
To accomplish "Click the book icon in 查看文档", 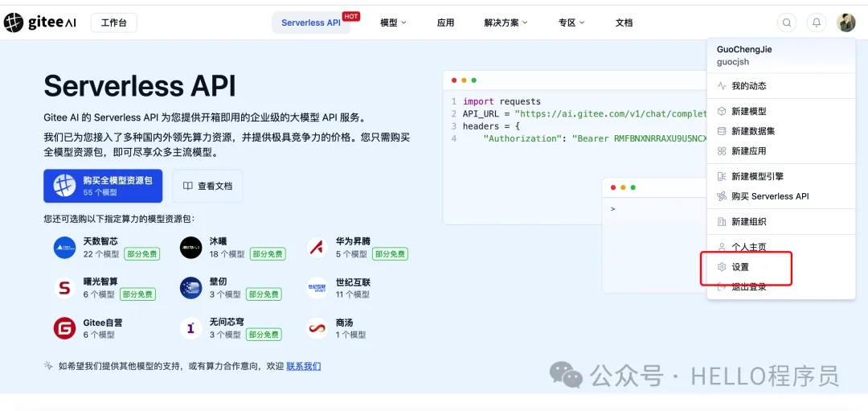I will coord(188,186).
